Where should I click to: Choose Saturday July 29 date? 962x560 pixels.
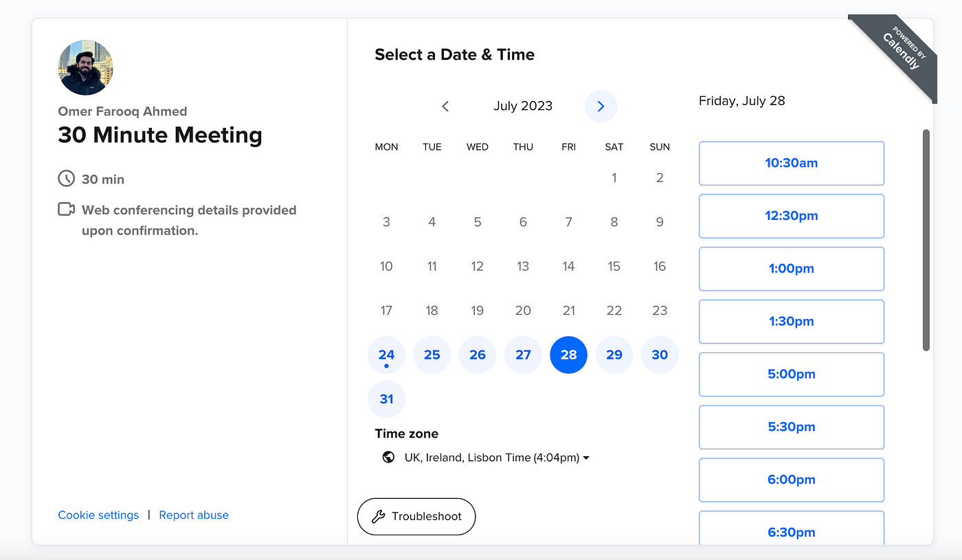click(x=614, y=355)
